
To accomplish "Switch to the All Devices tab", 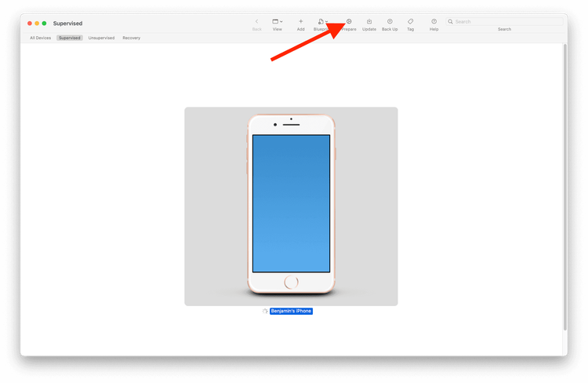I will click(x=41, y=38).
